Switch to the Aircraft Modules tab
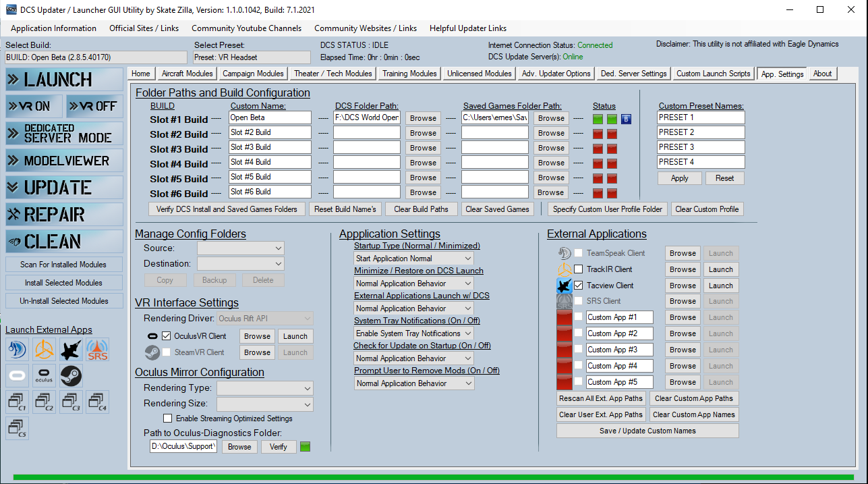868x484 pixels. coord(187,74)
